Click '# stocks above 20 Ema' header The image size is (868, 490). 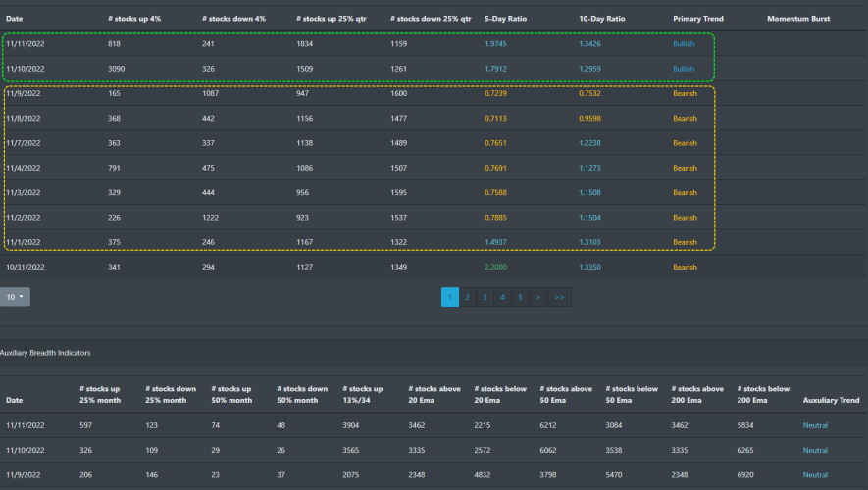[434, 394]
